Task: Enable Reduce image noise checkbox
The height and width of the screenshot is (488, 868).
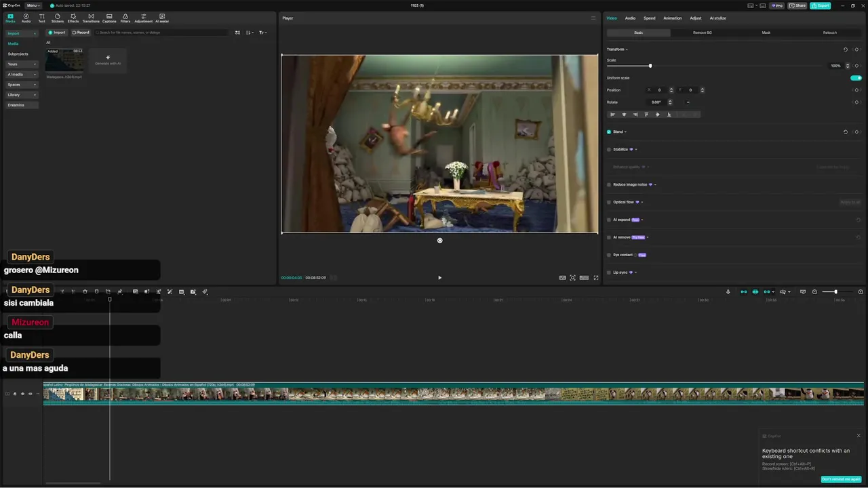Action: tap(609, 185)
